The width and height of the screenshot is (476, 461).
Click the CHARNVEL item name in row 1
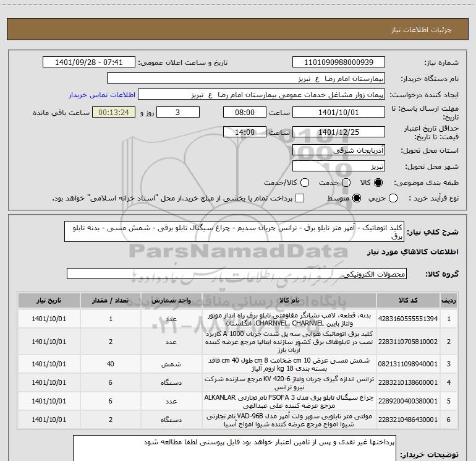point(289,319)
